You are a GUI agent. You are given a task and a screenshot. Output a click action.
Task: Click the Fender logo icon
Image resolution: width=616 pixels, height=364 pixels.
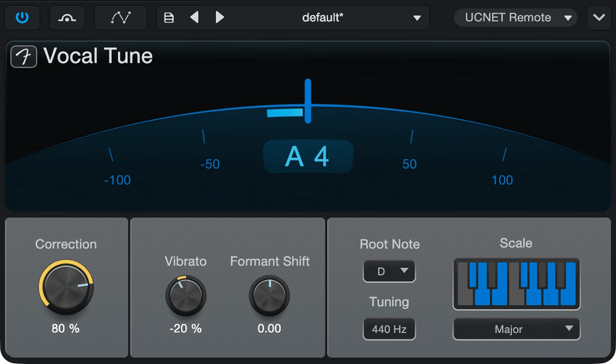click(x=24, y=56)
